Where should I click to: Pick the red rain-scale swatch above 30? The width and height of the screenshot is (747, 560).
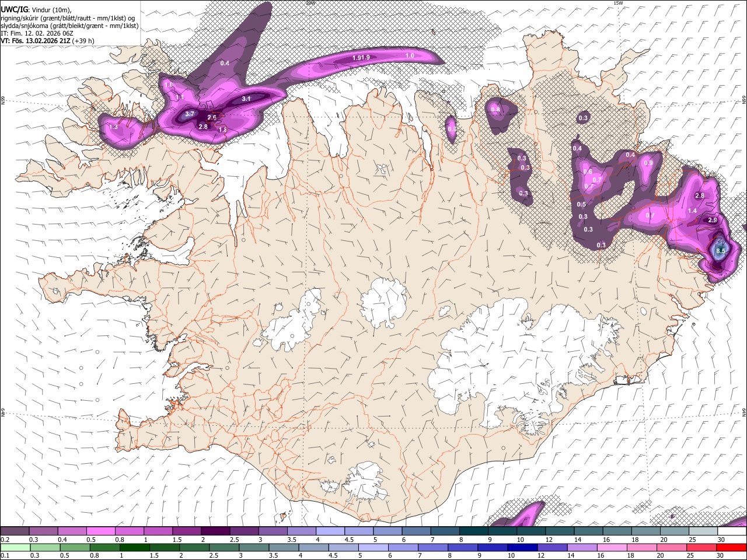coord(732,547)
